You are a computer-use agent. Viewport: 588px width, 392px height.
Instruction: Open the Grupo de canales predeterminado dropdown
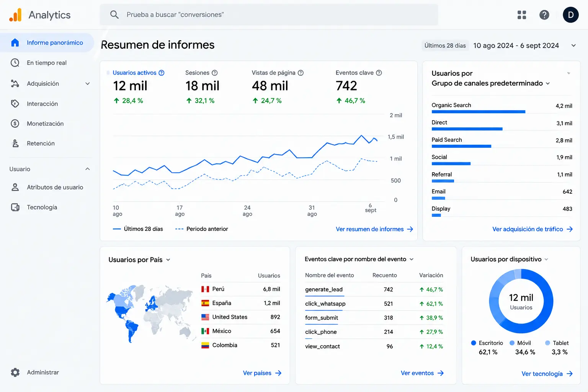(548, 83)
